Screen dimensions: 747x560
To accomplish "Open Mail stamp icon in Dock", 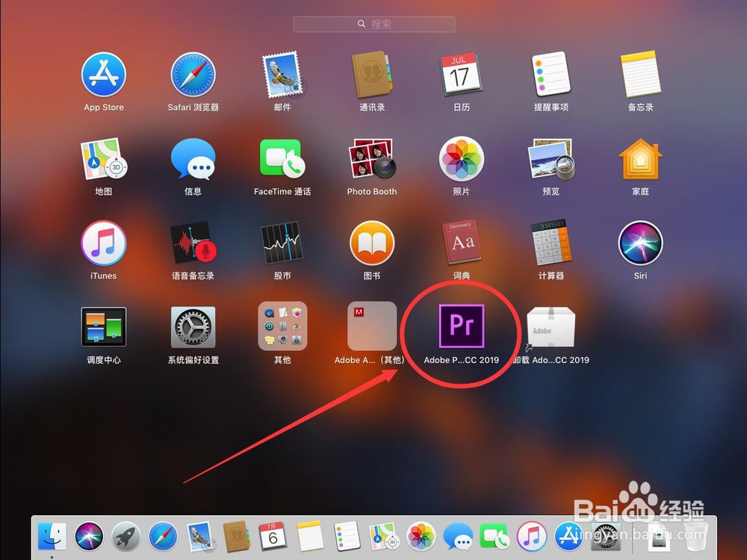I will click(x=199, y=536).
